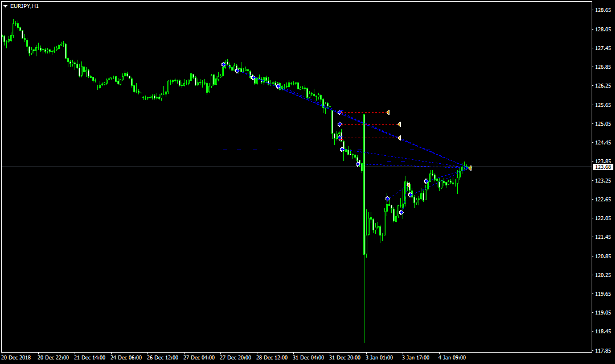Click the 125.65 price scale label
Viewport: 615px width, 364px height.
[603, 105]
